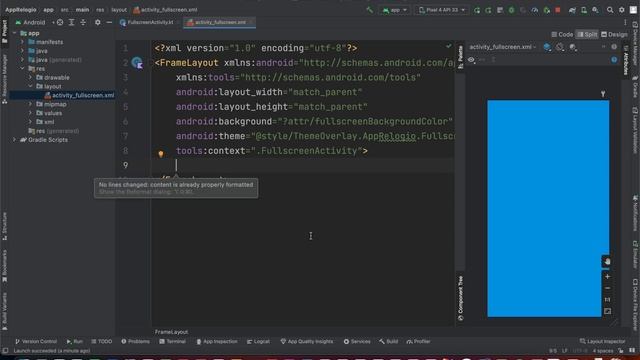
Task: Click the related Kotlin file gutter icon
Action: coord(138,63)
